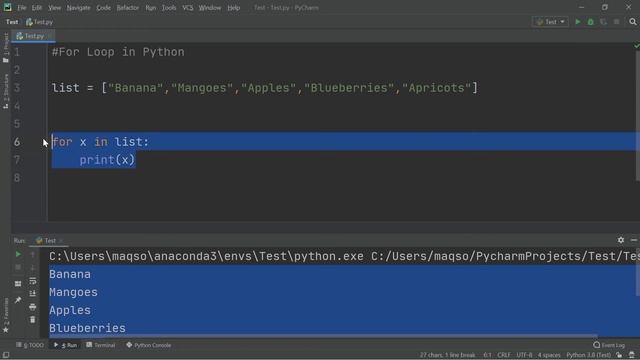This screenshot has height=360, width=640.
Task: Click Test.py breadcrumb in navigation bar
Action: pos(40,22)
